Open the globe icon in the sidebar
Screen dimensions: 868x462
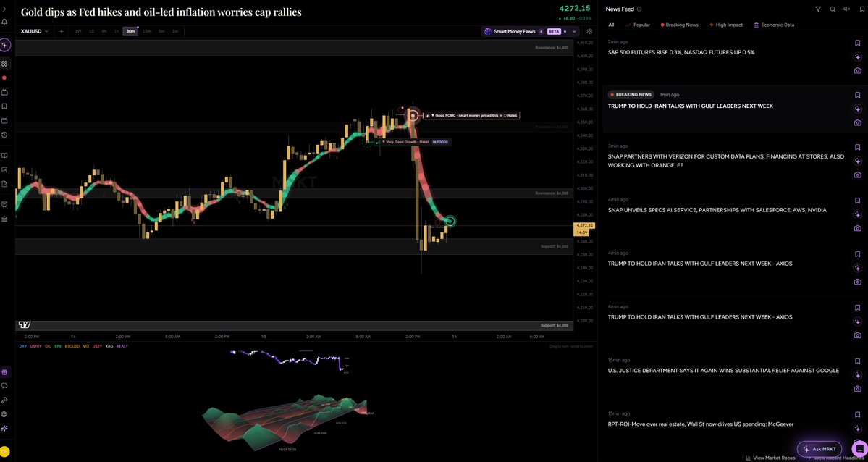[x=4, y=413]
